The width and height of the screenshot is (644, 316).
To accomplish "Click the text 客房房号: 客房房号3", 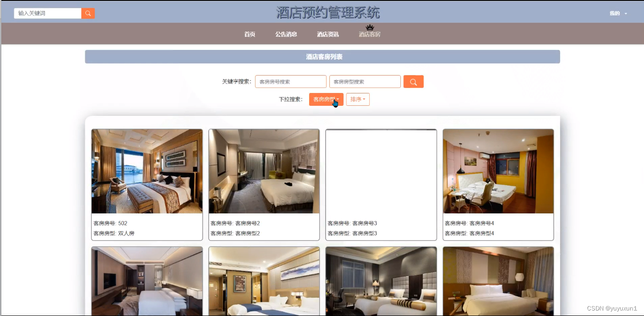I will point(352,223).
